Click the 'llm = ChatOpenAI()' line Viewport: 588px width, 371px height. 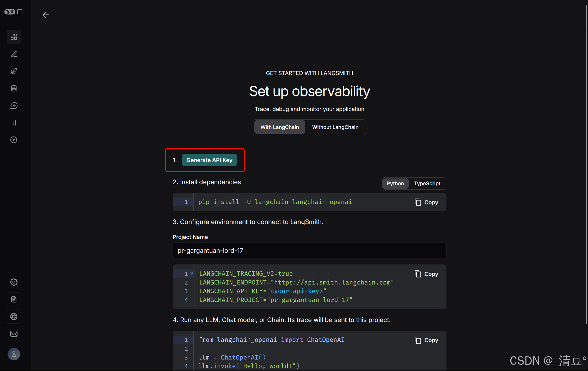[232, 357]
